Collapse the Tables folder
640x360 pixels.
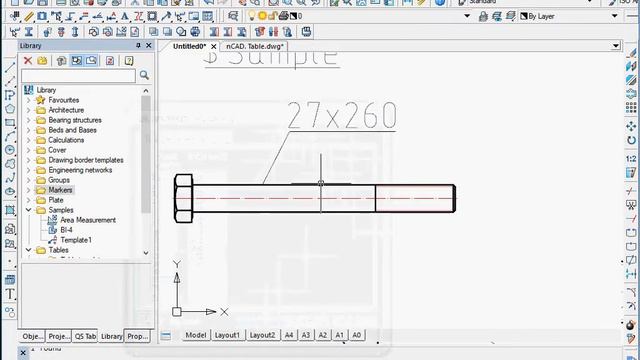point(28,250)
